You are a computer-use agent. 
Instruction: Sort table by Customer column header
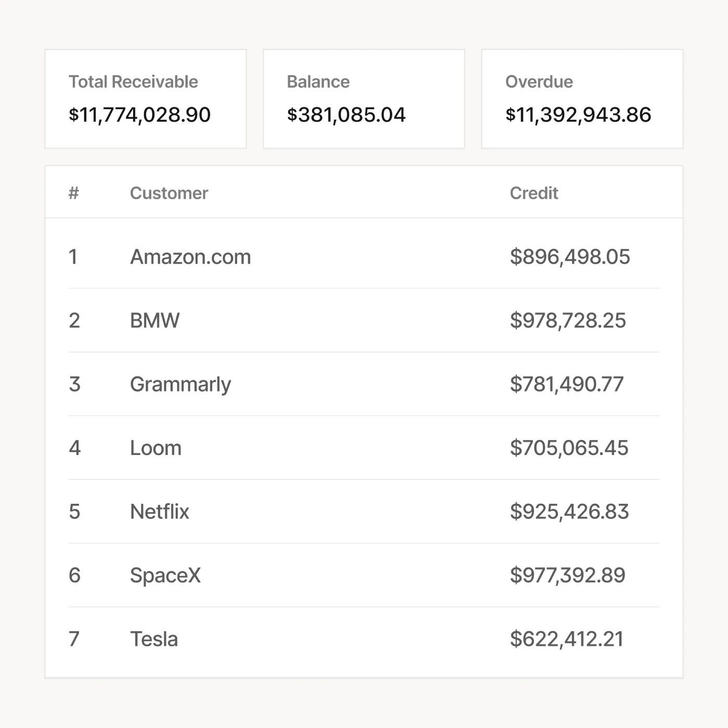pos(169,193)
